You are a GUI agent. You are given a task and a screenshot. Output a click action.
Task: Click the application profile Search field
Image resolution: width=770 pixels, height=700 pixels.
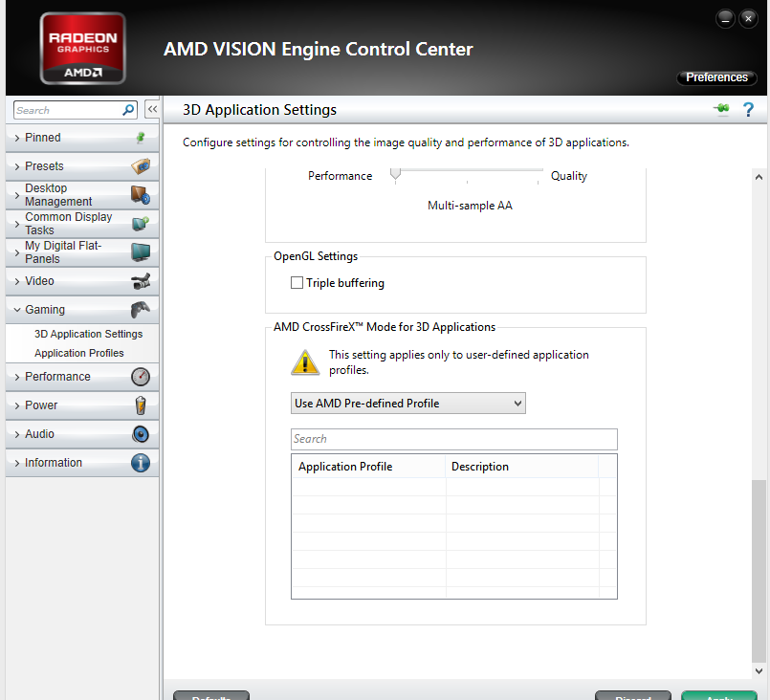[x=453, y=439]
